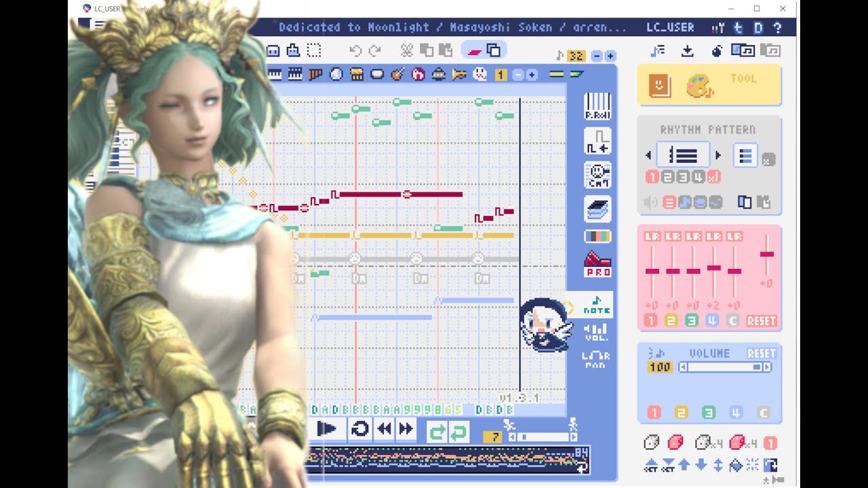Screen dimensions: 868x488
Task: Pick the white ghost instrument icon
Action: (x=479, y=75)
